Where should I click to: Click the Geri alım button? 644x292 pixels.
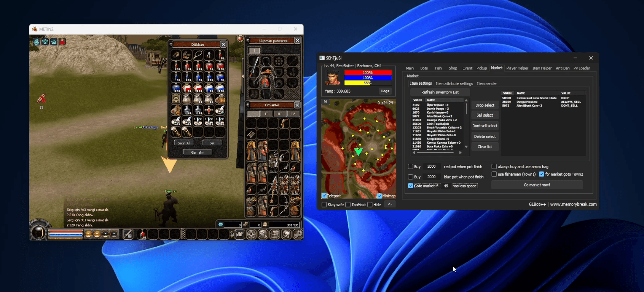[198, 152]
